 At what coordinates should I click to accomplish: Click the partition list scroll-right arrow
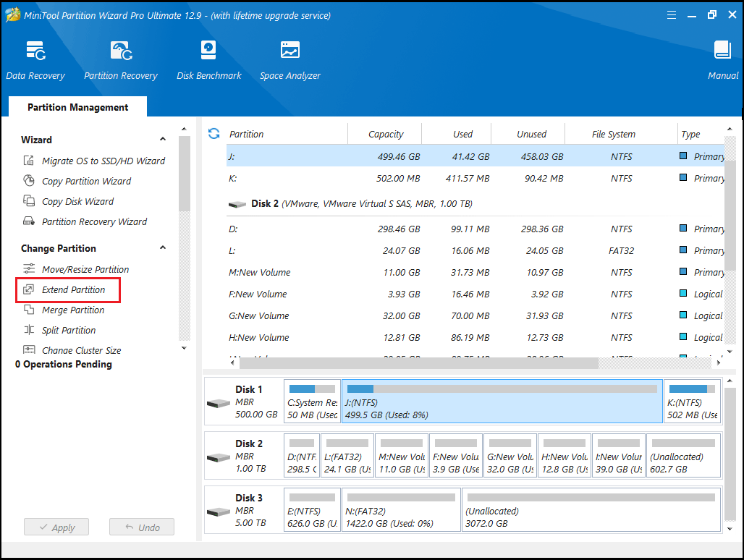719,362
